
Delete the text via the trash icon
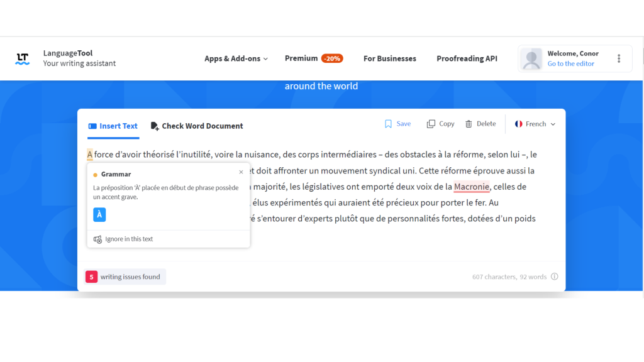point(469,123)
